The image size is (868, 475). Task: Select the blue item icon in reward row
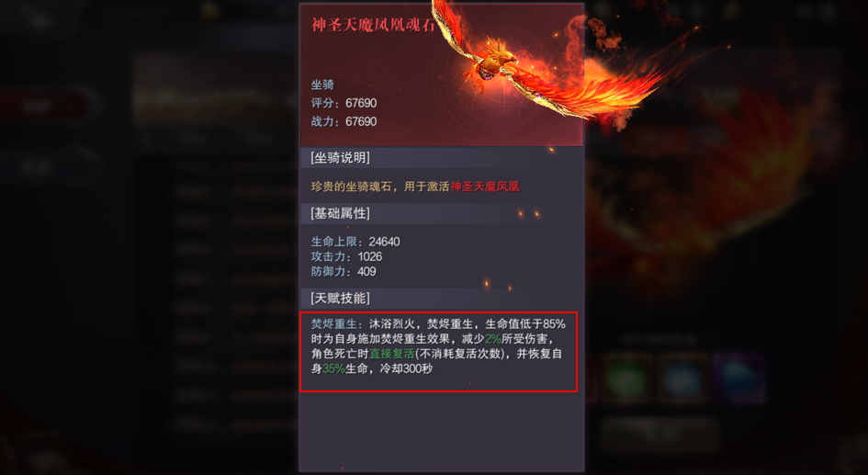pyautogui.click(x=685, y=379)
